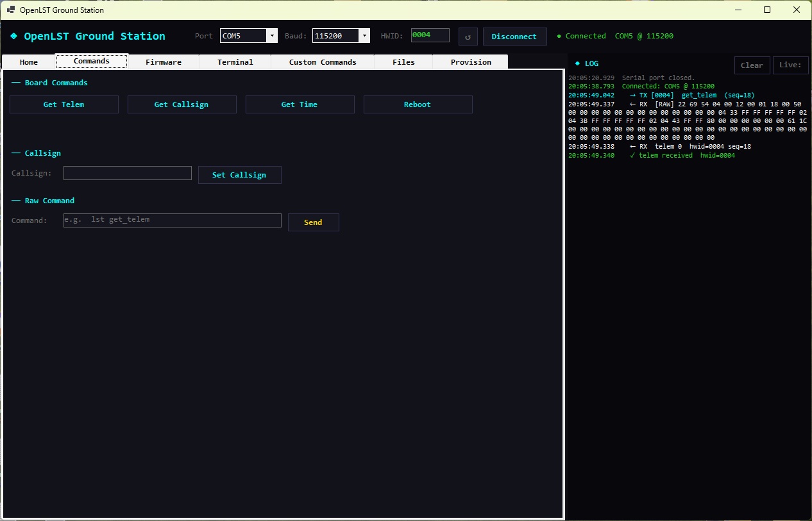The width and height of the screenshot is (812, 521).
Task: Click the diamond icon before OpenLST Ground Station title
Action: [13, 36]
